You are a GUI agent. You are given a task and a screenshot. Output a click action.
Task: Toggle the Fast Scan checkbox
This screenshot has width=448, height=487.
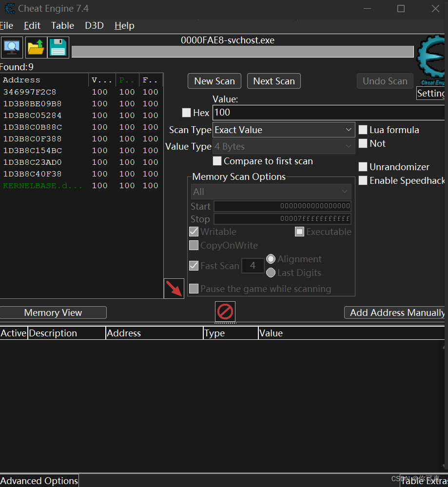pos(194,266)
